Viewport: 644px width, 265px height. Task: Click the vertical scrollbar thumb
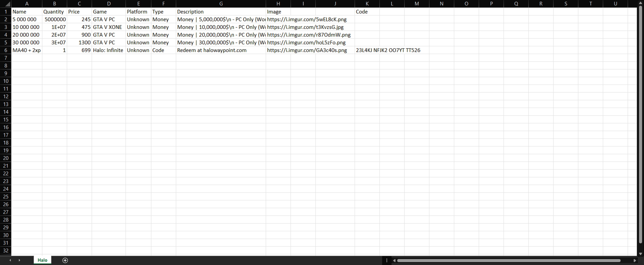point(640,124)
